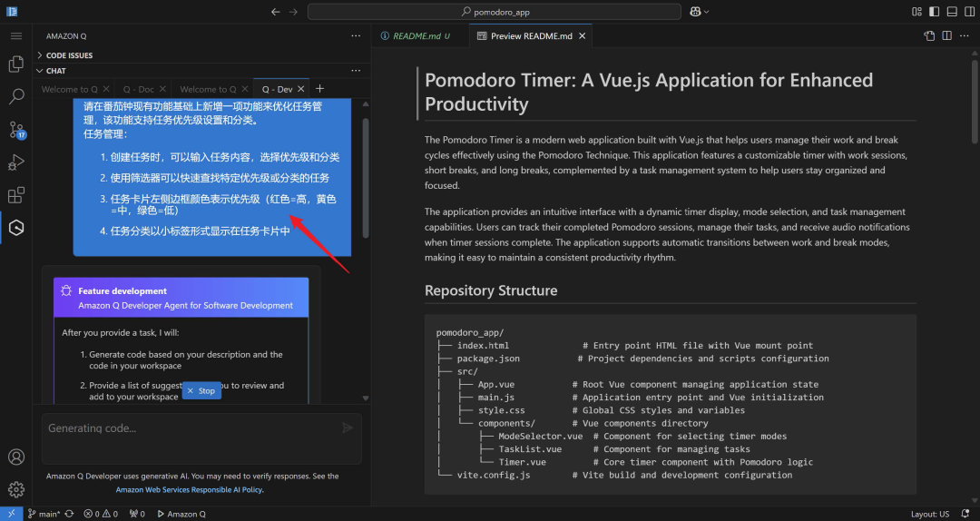Open Source Control view with 17 badge
Viewport: 980px width, 521px height.
coord(16,130)
